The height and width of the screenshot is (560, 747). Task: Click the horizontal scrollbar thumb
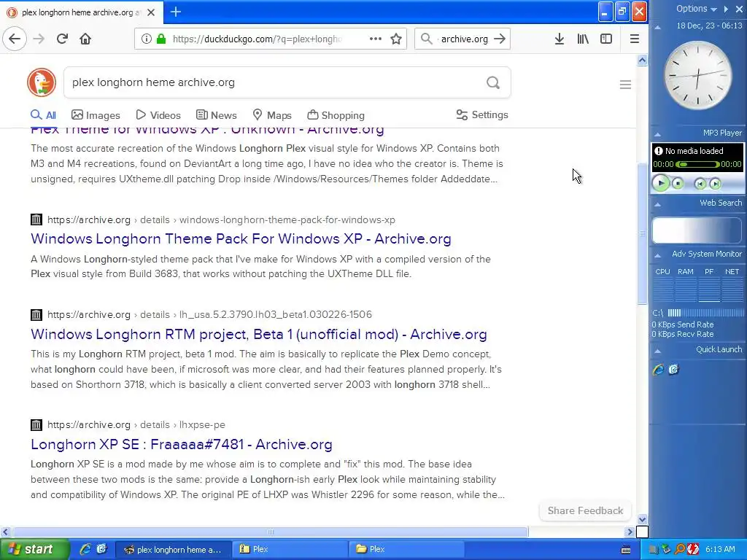click(270, 532)
